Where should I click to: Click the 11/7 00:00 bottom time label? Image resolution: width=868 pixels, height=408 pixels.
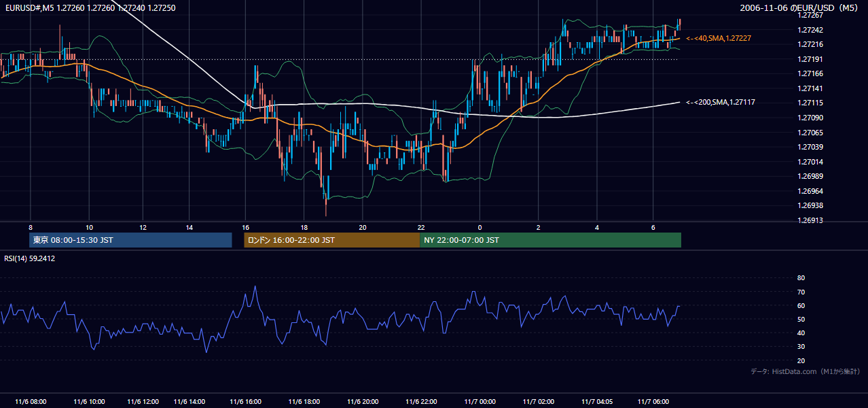(x=480, y=402)
